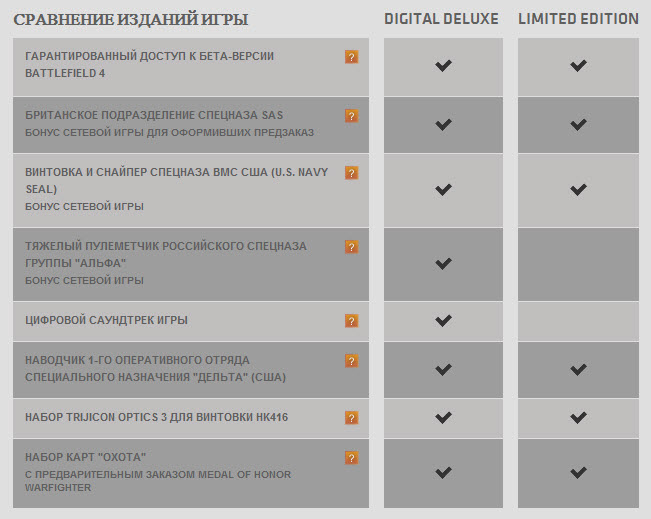Select the Digital Deluxe column header
This screenshot has width=651, height=519.
pyautogui.click(x=441, y=19)
